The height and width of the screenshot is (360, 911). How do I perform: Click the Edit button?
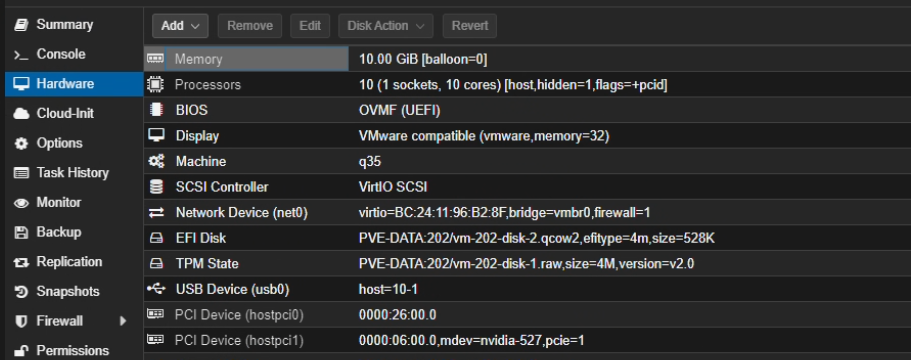tap(310, 26)
